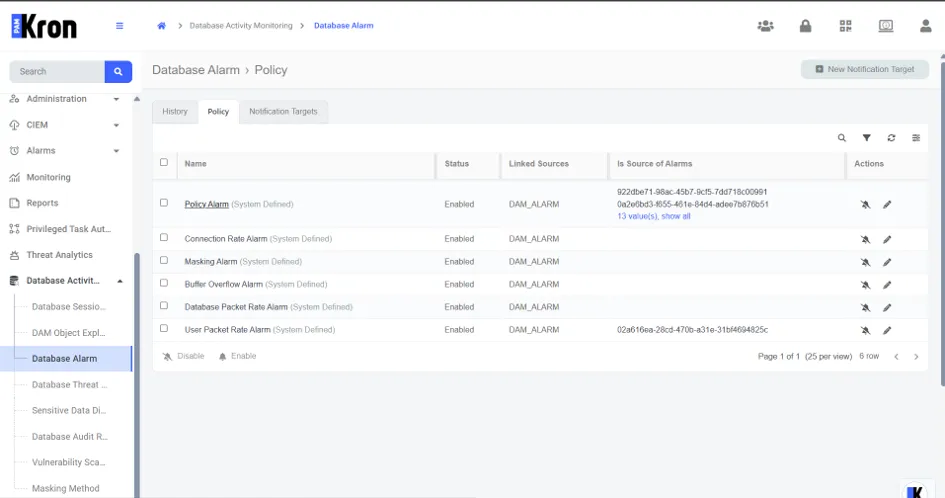This screenshot has height=498, width=945.
Task: Click the sidebar vertical scrollbar
Action: click(x=137, y=374)
